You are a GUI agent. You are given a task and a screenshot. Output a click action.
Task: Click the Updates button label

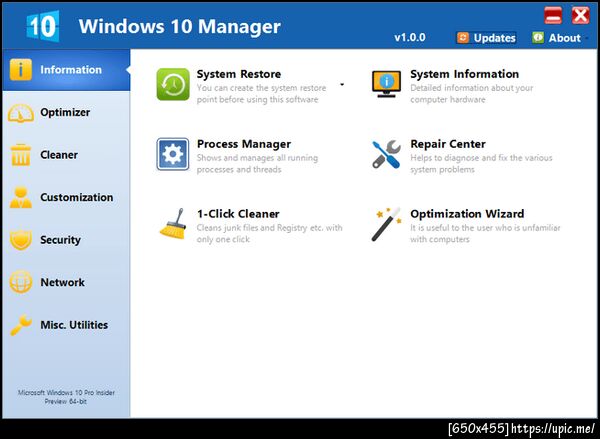click(494, 38)
